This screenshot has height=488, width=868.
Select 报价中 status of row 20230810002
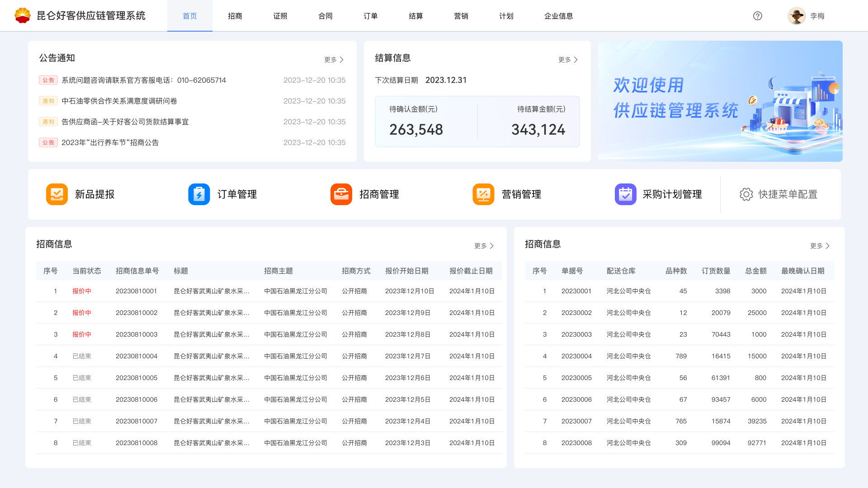click(82, 313)
